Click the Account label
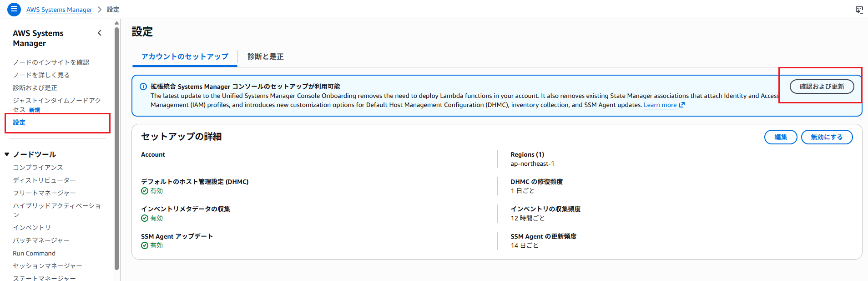The image size is (868, 281). tap(153, 155)
